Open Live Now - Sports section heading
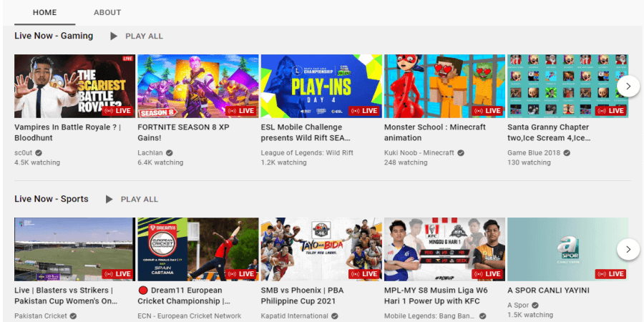The width and height of the screenshot is (644, 322). click(x=52, y=199)
